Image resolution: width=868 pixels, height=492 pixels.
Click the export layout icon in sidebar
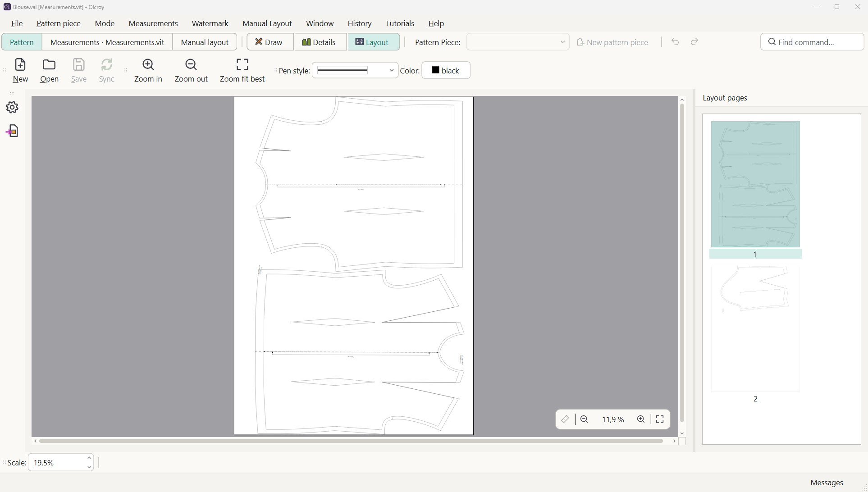click(12, 131)
